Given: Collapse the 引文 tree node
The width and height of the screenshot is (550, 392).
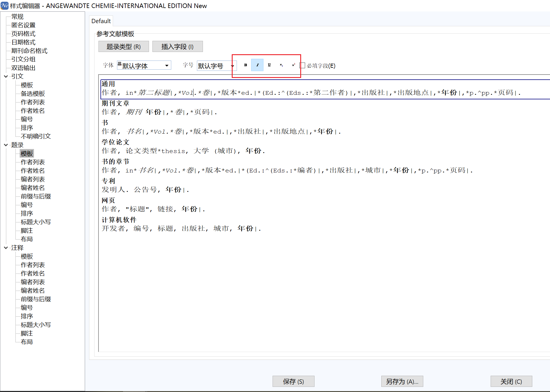Looking at the screenshot, I should point(6,77).
